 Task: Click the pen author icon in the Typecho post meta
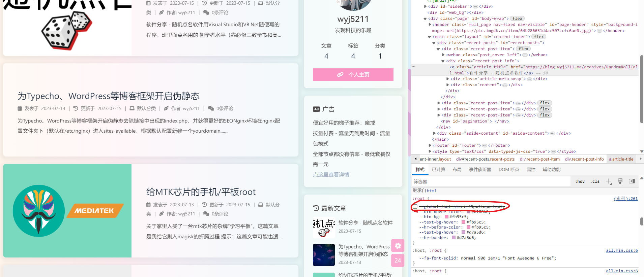click(x=166, y=108)
